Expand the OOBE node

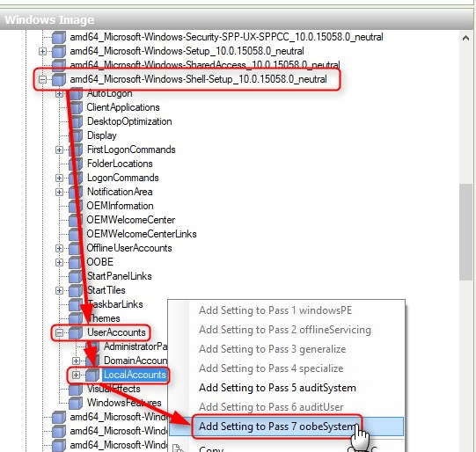pyautogui.click(x=60, y=262)
